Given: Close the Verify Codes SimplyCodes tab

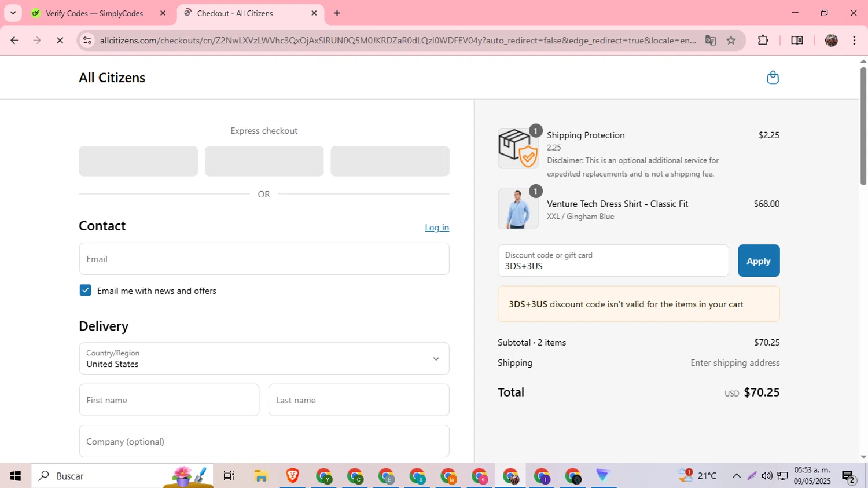Looking at the screenshot, I should click(x=163, y=13).
